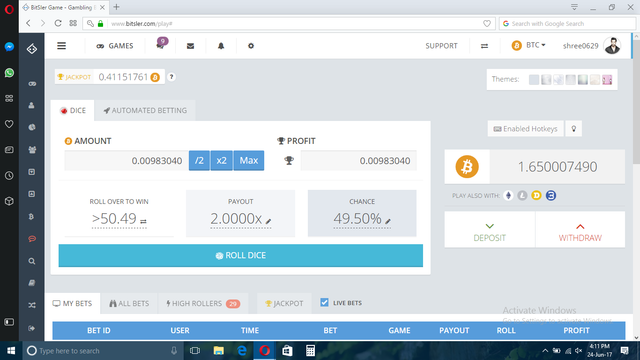Open Opera personal news icon
This screenshot has width=640, height=360.
pos(9,150)
